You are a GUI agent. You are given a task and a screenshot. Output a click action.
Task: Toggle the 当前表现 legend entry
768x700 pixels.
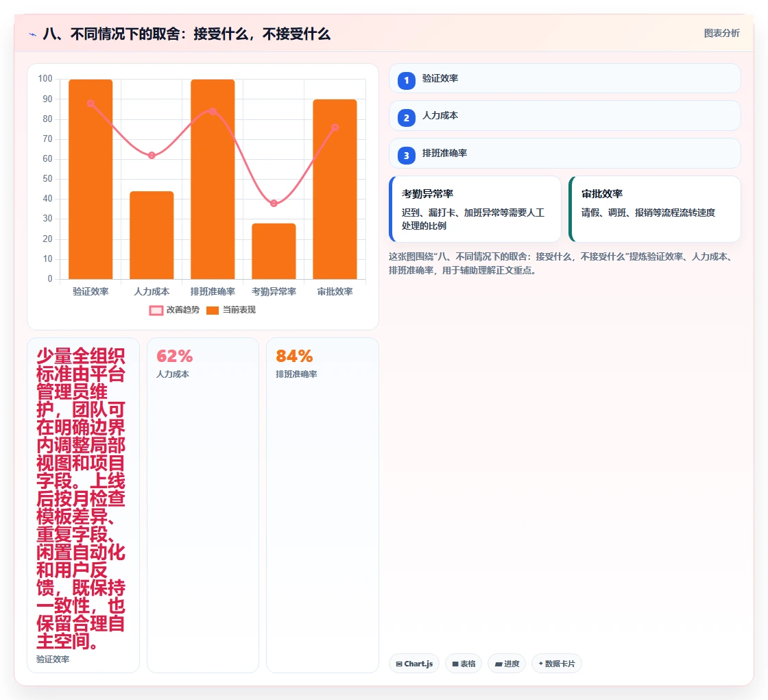[x=230, y=310]
